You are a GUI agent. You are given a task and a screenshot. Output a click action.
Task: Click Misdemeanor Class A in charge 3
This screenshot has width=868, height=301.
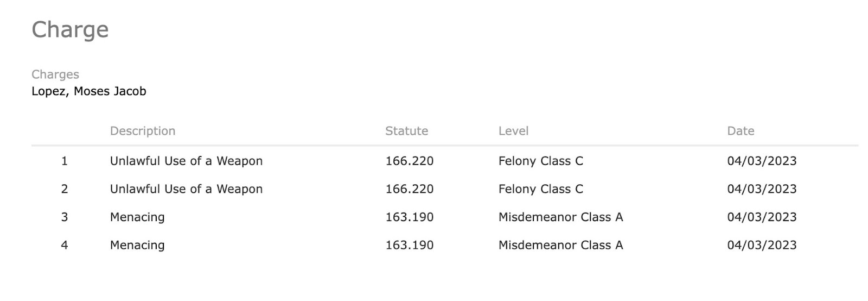coord(561,217)
